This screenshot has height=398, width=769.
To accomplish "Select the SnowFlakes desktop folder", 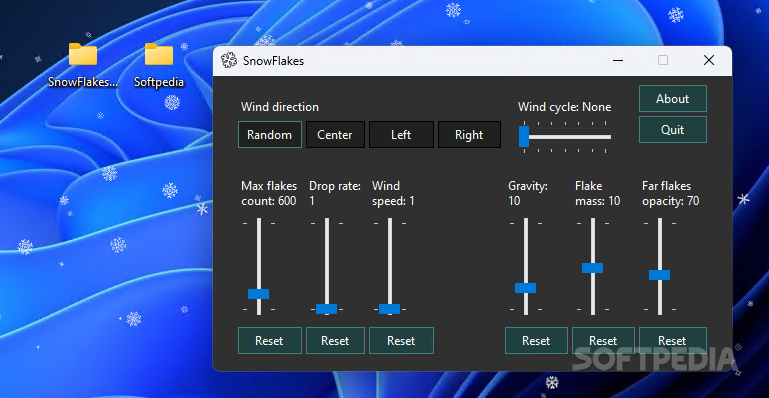I will click(x=83, y=65).
